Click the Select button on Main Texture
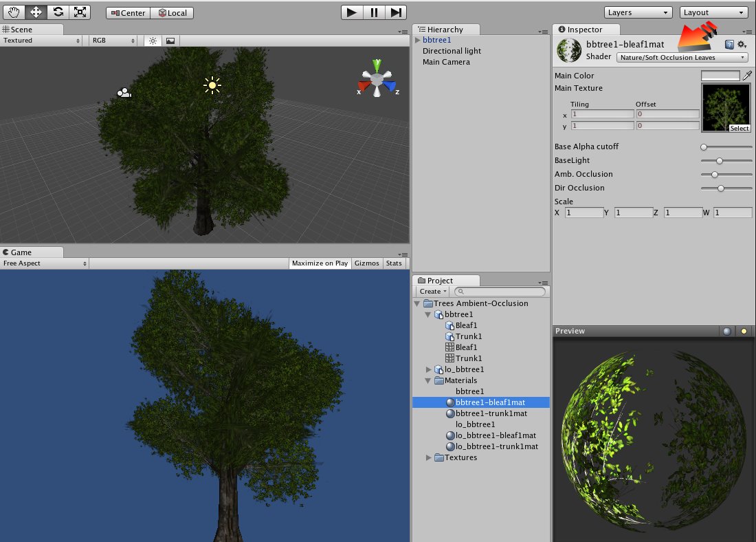 pos(738,128)
